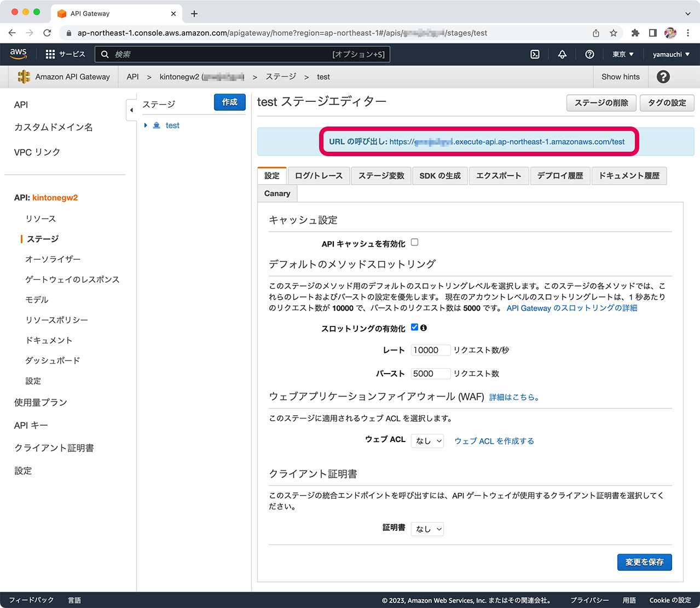Open クライアント証明書 in the sidebar

coord(54,448)
